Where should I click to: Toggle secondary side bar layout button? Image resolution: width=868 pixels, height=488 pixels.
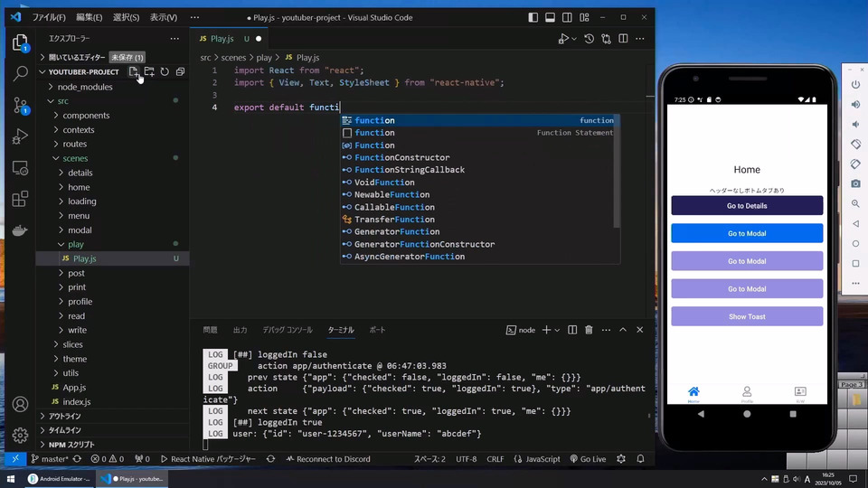(x=567, y=18)
